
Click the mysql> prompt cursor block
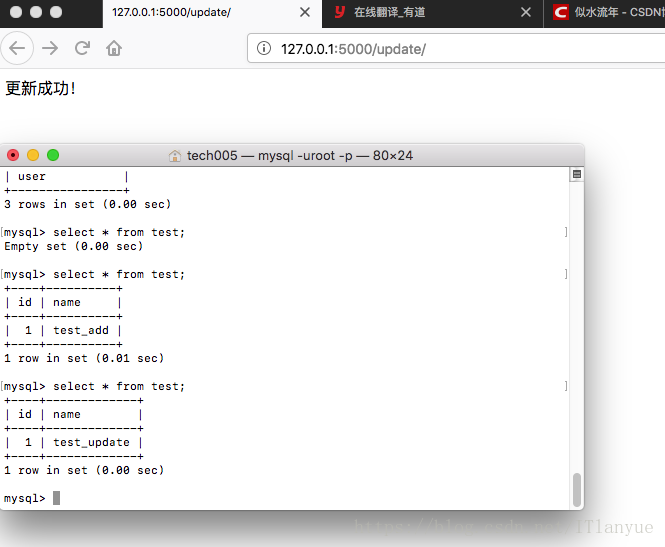[x=56, y=498]
